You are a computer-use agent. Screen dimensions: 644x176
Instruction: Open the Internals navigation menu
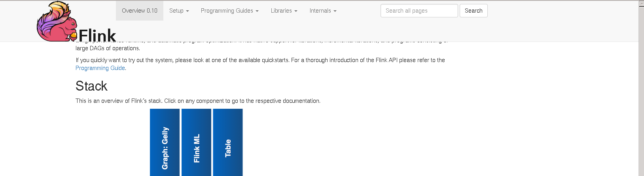tap(323, 11)
